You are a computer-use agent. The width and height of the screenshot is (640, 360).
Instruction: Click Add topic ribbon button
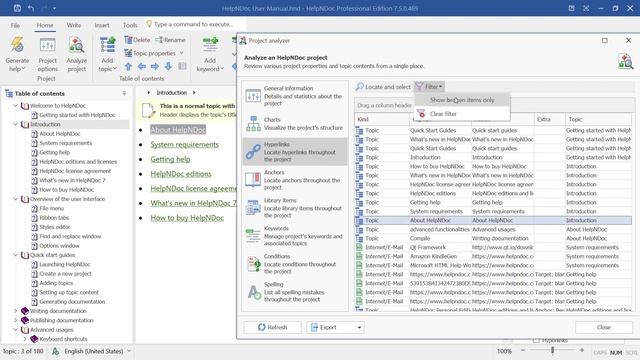point(107,54)
